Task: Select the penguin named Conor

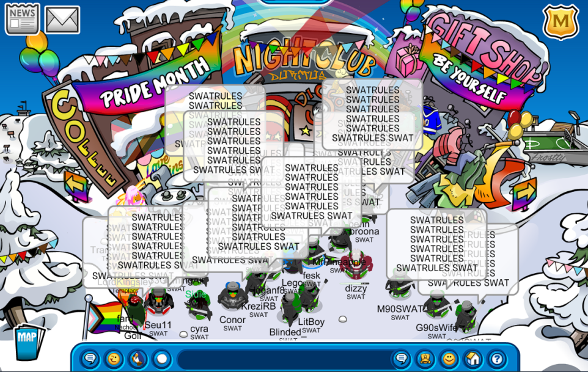Action: 233,296
